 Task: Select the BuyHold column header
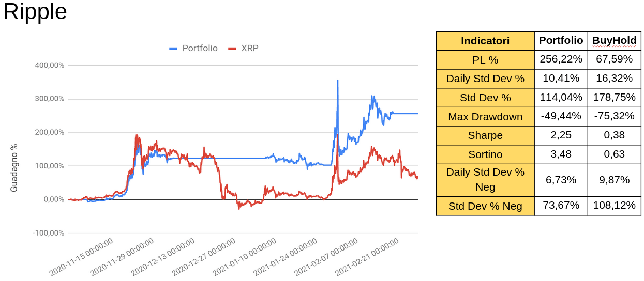click(614, 41)
